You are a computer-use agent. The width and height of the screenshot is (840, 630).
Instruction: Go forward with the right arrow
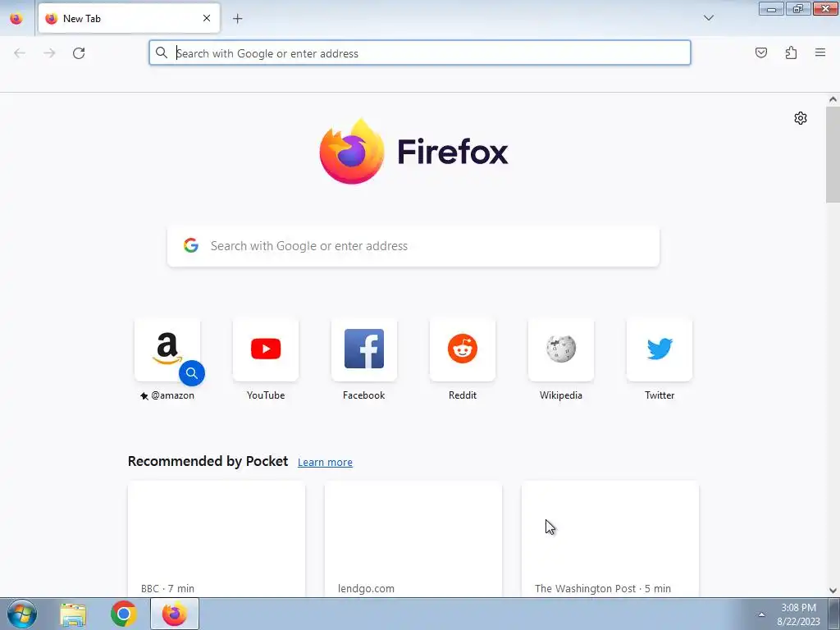pos(49,53)
